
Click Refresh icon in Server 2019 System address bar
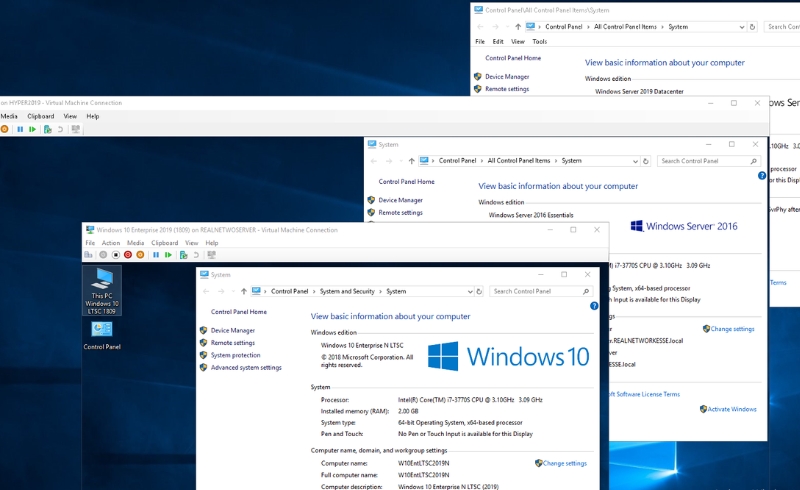(752, 27)
